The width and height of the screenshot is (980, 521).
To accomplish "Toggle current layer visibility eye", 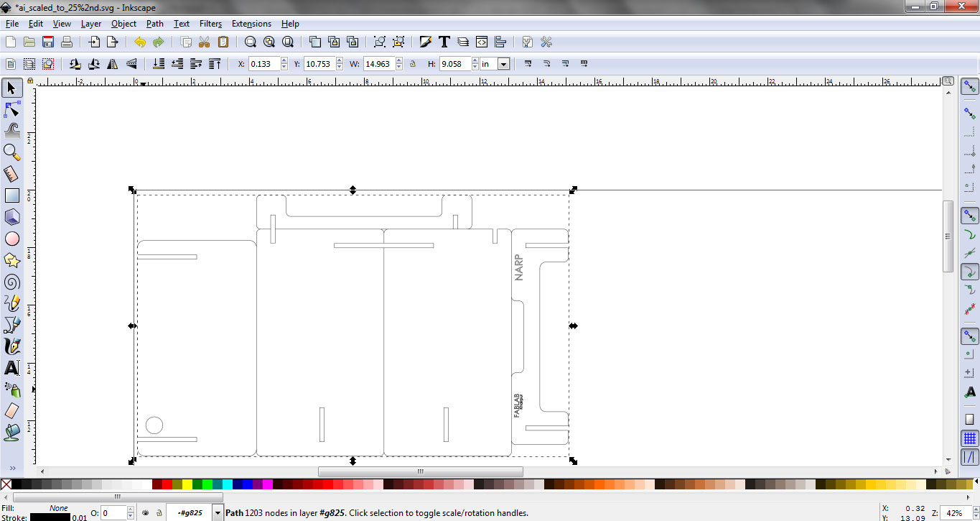I will (x=146, y=513).
